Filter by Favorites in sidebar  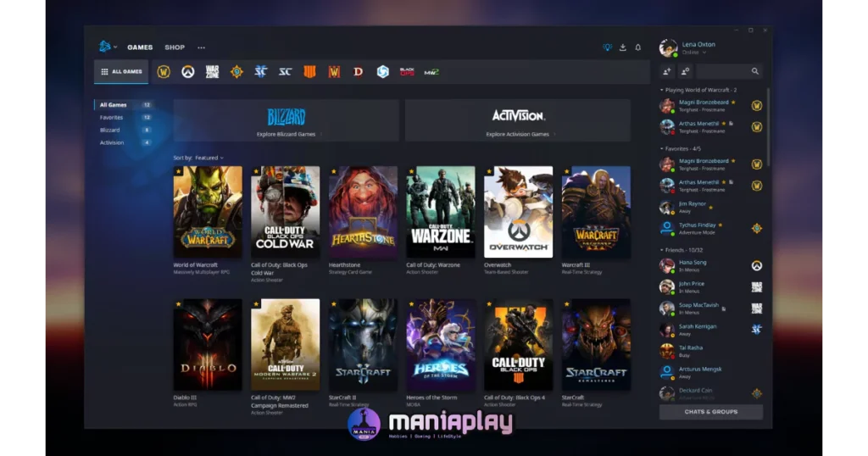(x=125, y=117)
